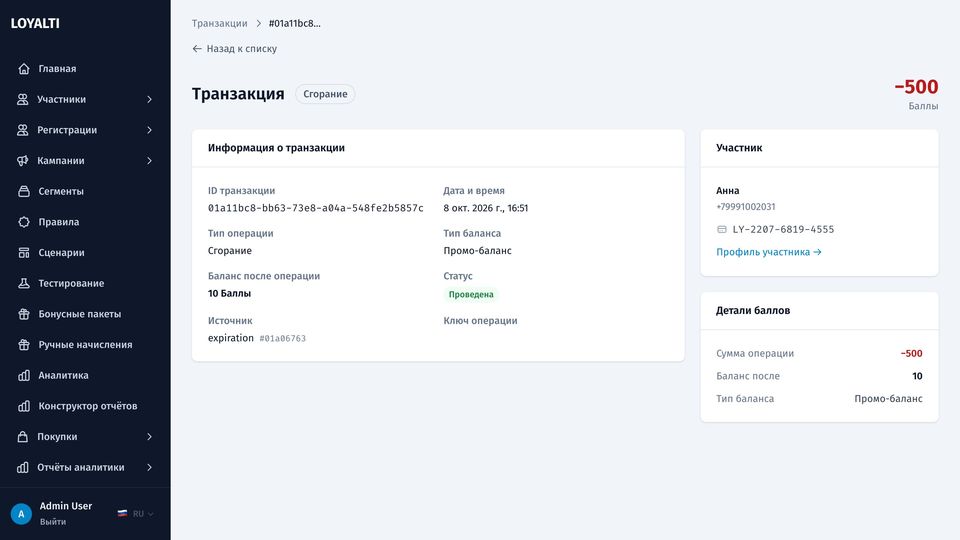Viewport: 960px width, 540px height.
Task: Click card number LY-2207-6819-4555
Action: pyautogui.click(x=783, y=230)
